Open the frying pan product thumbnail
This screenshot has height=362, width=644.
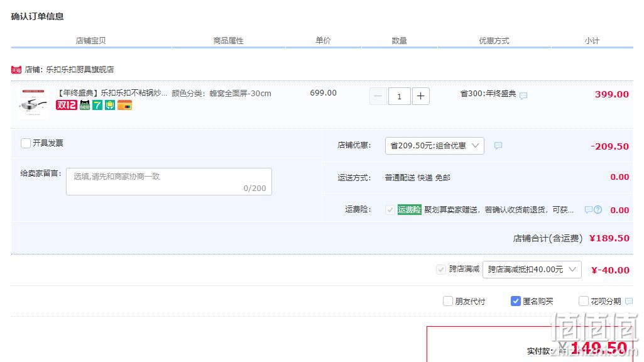tap(33, 104)
